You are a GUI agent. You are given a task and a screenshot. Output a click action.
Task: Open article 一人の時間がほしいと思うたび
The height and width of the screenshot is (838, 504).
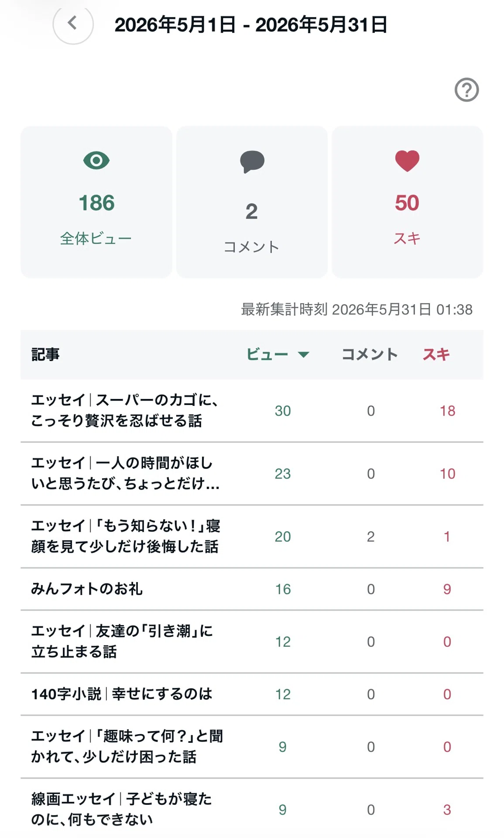tap(252, 474)
